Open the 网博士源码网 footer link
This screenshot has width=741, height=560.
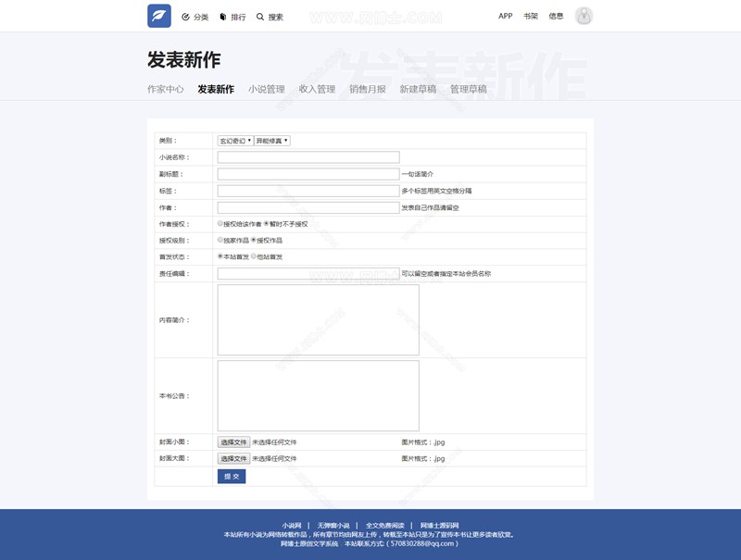click(439, 526)
